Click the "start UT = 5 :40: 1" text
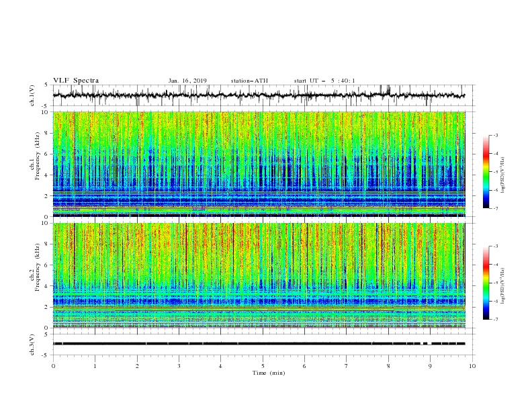 (x=324, y=81)
